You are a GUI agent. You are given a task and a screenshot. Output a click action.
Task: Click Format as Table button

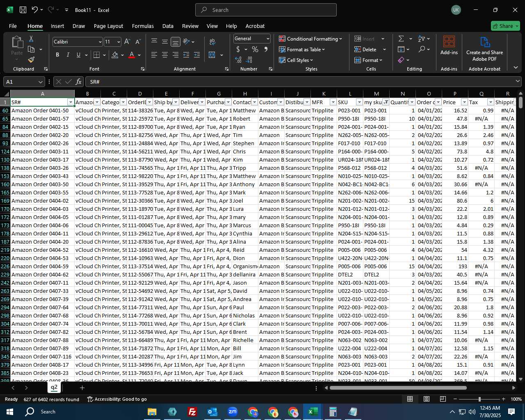[x=302, y=49]
